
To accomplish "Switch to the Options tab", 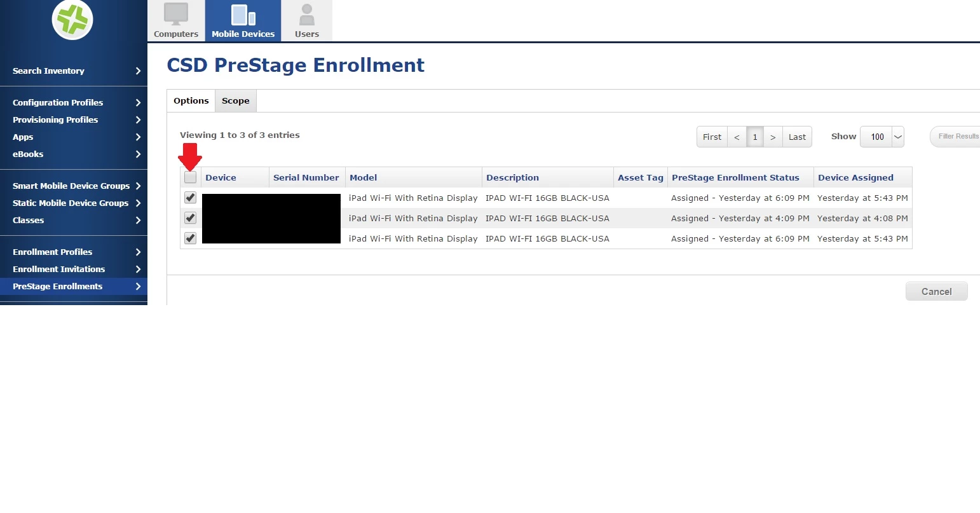I will 191,100.
